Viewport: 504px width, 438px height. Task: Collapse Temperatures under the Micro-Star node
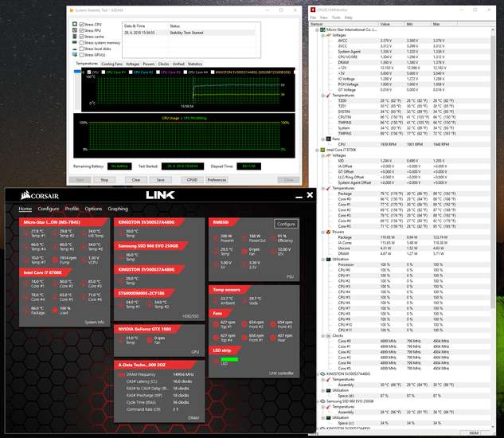[x=322, y=96]
